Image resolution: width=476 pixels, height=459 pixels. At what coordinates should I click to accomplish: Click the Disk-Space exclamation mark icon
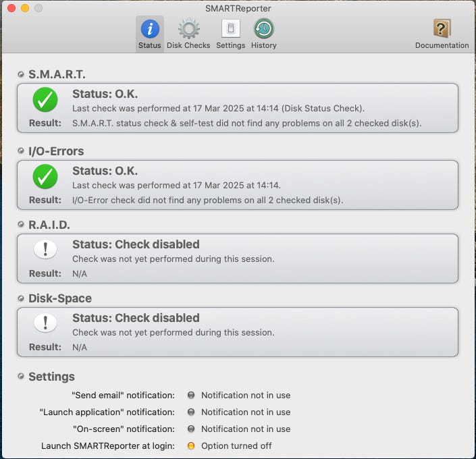click(x=45, y=323)
